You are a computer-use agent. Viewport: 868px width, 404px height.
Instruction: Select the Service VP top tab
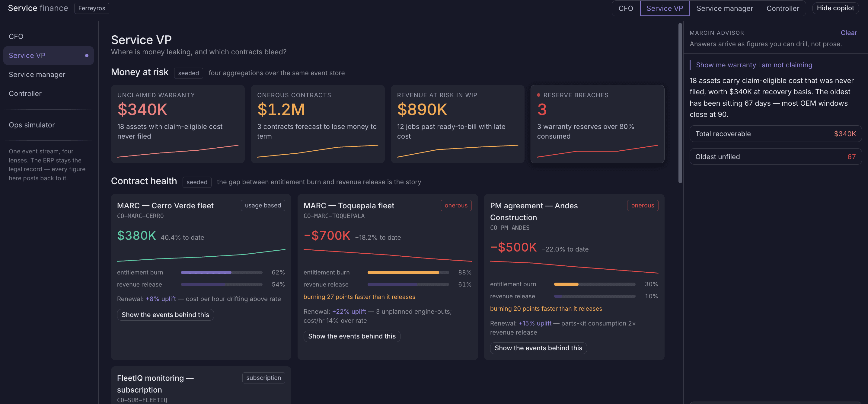coord(665,8)
